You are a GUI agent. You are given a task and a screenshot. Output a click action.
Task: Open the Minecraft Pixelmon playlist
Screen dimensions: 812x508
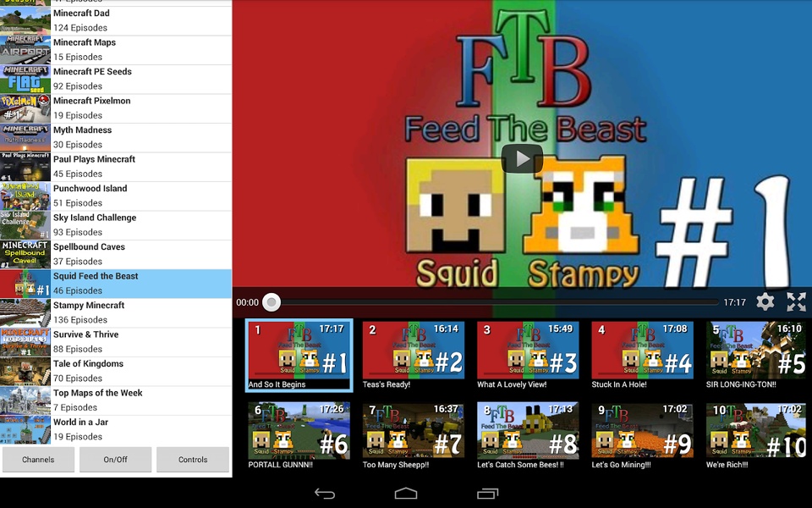coord(116,108)
